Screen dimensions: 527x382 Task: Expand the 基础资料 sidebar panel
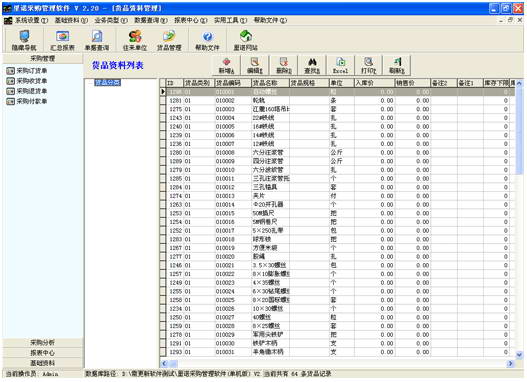(43, 363)
